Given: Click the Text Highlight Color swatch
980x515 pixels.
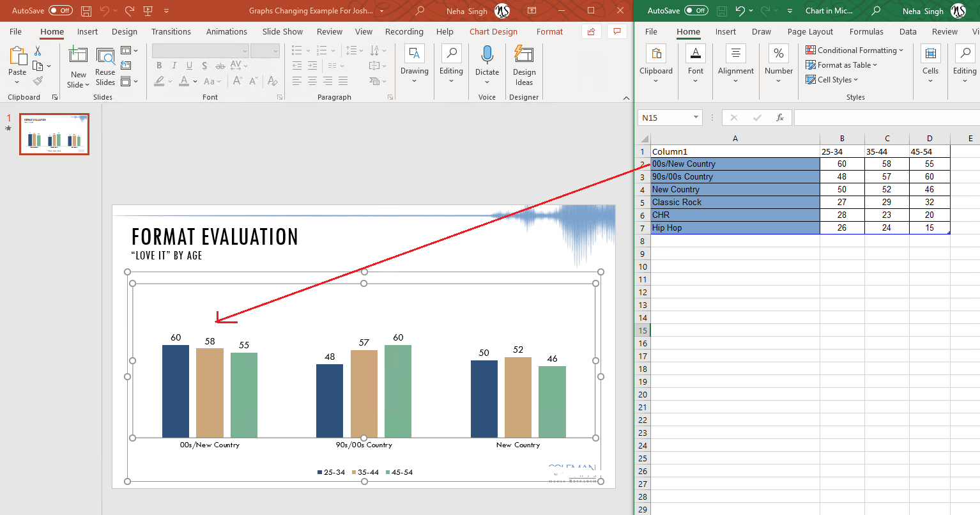Looking at the screenshot, I should pyautogui.click(x=159, y=81).
